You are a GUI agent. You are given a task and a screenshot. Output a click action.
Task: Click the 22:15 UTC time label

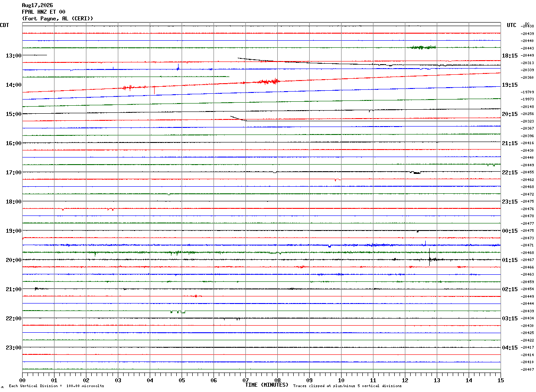[510, 173]
